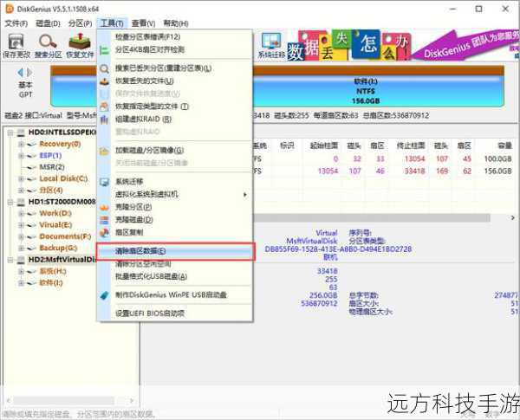Click the 容量 column header
This screenshot has height=420, width=520.
click(x=504, y=145)
